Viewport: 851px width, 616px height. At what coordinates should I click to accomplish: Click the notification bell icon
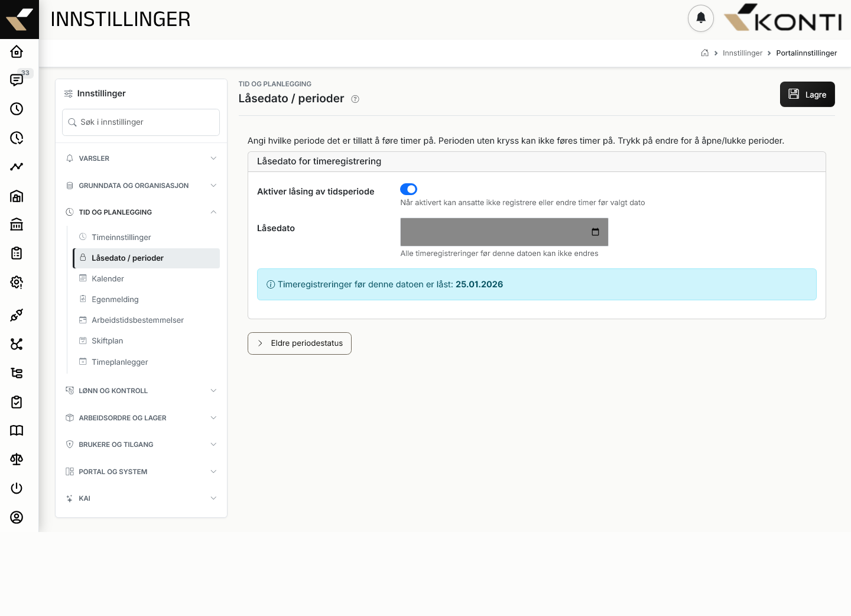[701, 18]
